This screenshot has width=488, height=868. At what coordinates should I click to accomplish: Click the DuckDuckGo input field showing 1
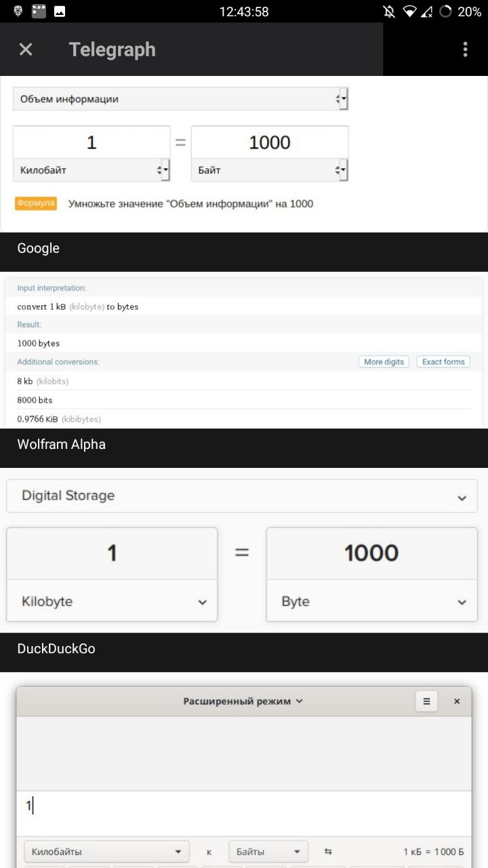click(112, 553)
